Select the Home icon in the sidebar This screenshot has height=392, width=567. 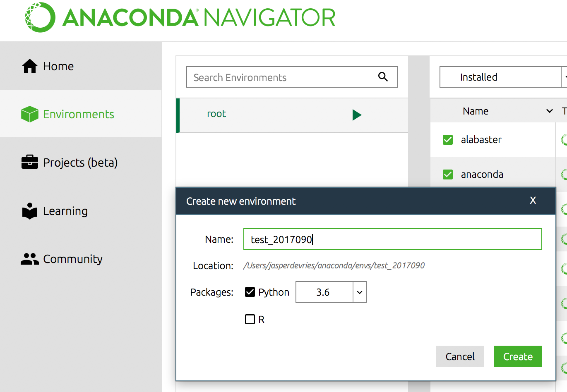click(x=30, y=66)
